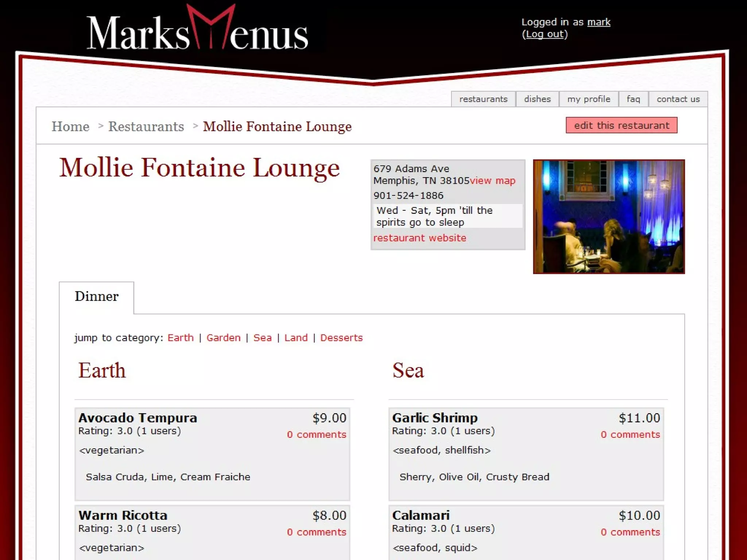This screenshot has width=747, height=560.
Task: Click the edit this restaurant button
Action: 622,125
